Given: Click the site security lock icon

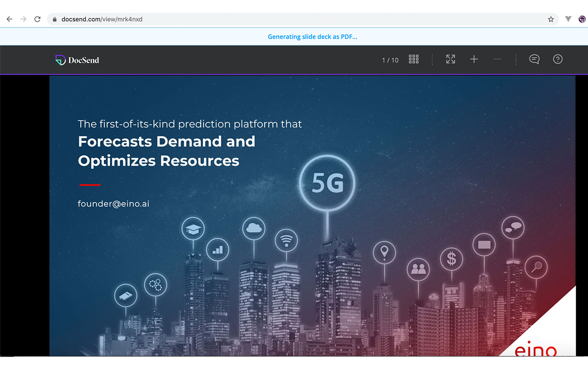Looking at the screenshot, I should point(54,19).
